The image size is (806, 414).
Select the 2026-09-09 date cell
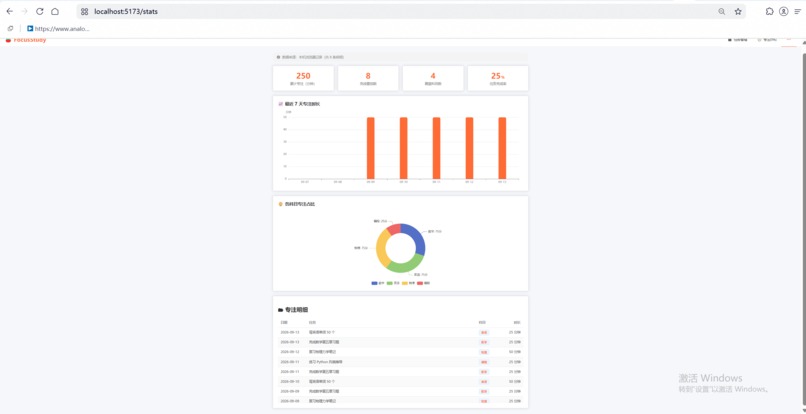[x=288, y=391]
